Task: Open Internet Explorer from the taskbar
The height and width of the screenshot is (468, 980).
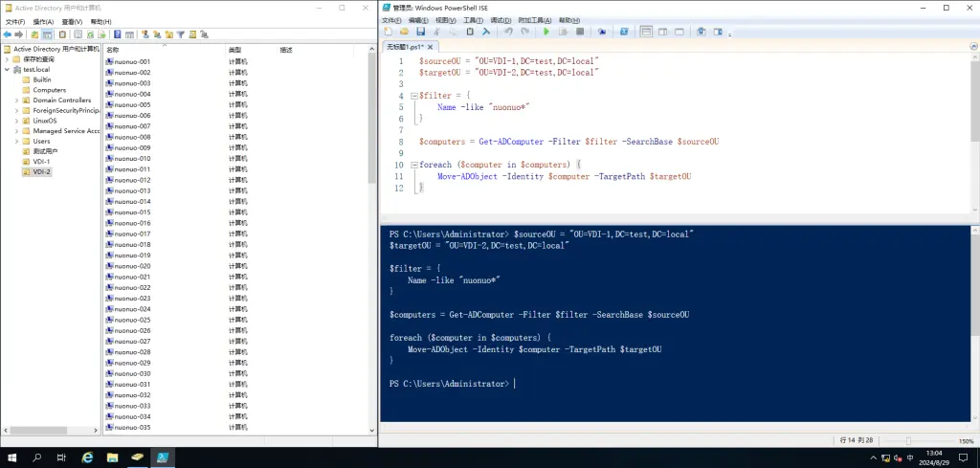Action: [x=87, y=457]
